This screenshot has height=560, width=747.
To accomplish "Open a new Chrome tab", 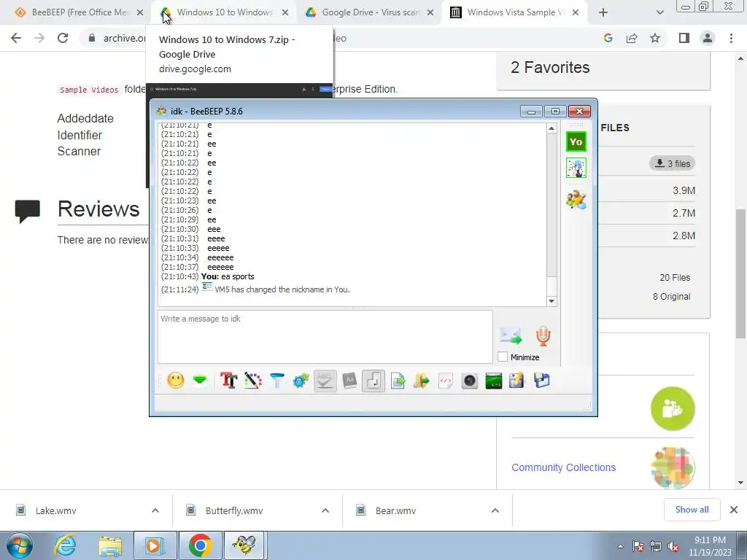I will (x=603, y=12).
